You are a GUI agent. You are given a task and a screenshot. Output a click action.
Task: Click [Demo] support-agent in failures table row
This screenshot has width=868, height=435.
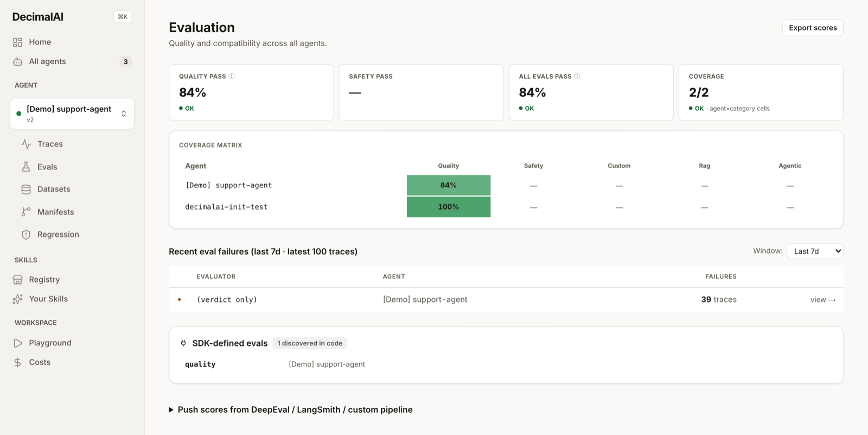pyautogui.click(x=425, y=300)
